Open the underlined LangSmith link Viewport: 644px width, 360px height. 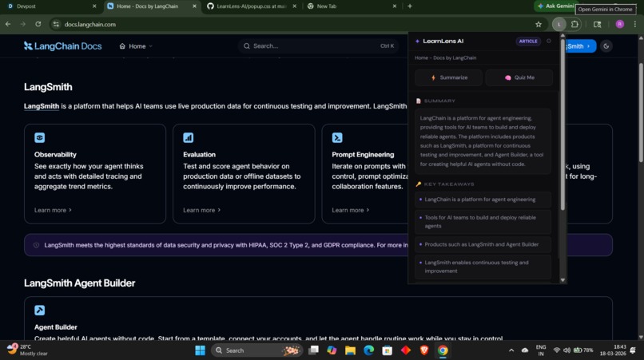pos(41,106)
